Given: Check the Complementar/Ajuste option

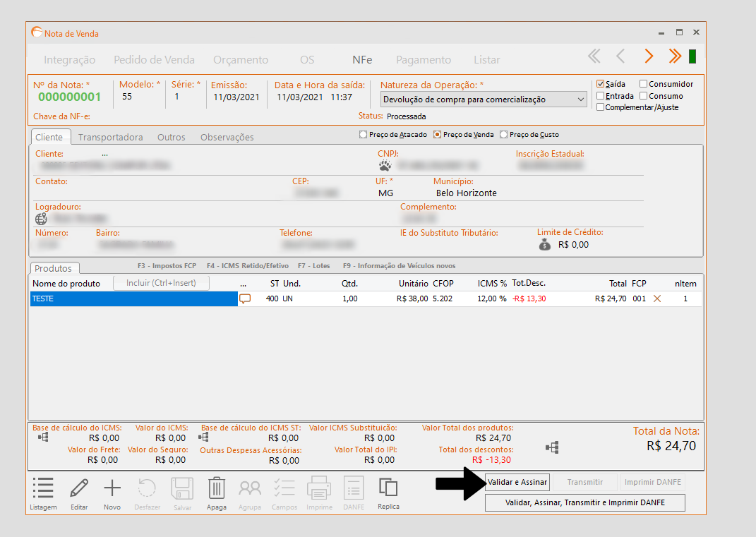Looking at the screenshot, I should pyautogui.click(x=601, y=107).
